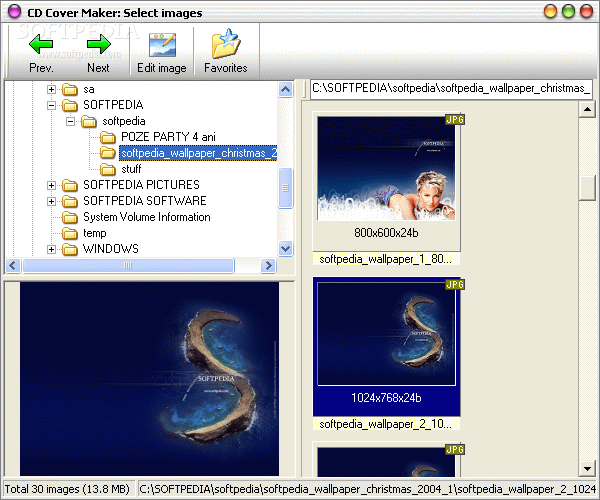Expand the SOFTPEDIA SOFTWARE node

[51, 201]
